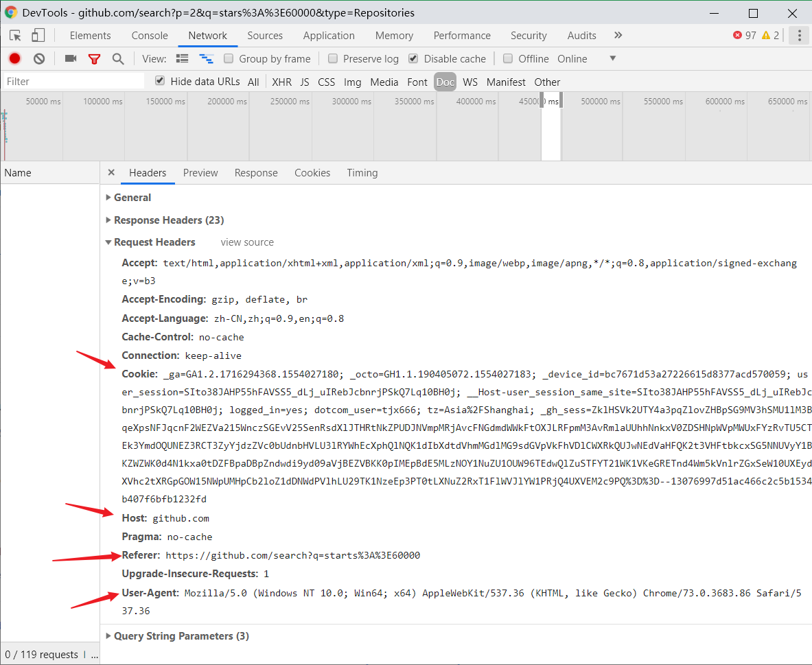Viewport: 812px width, 665px height.
Task: Enable the Group by frame checkbox
Action: 229,58
